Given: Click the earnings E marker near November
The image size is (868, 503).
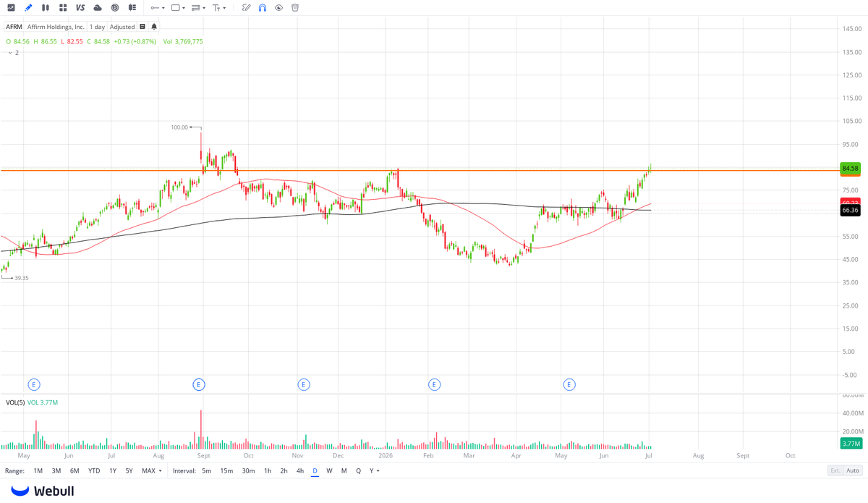Looking at the screenshot, I should click(304, 385).
